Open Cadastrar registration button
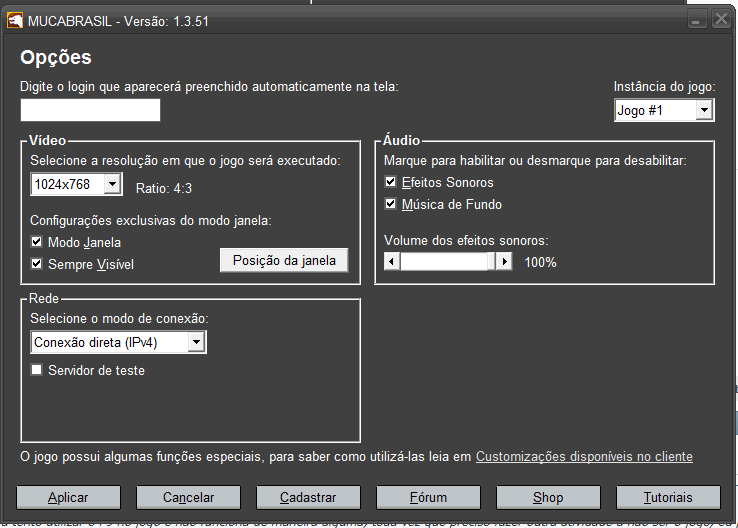This screenshot has width=738, height=528. [308, 497]
